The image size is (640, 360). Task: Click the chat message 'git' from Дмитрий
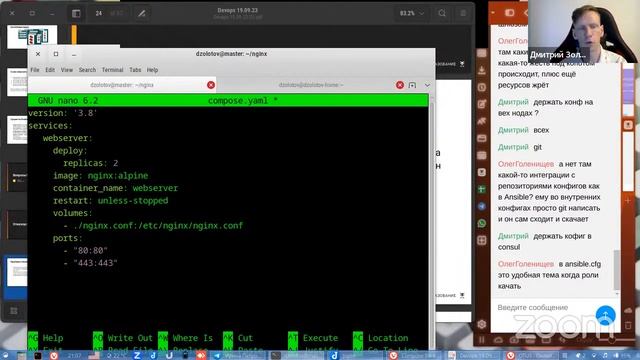(x=538, y=147)
